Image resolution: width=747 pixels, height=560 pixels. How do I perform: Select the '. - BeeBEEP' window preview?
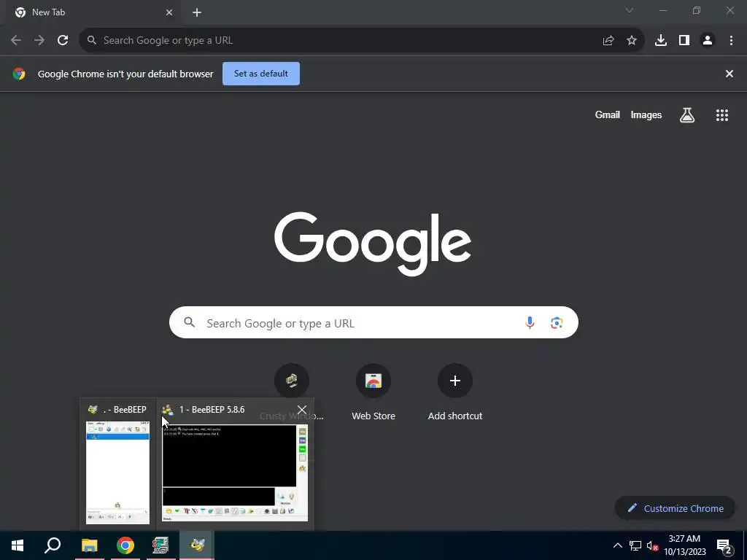(117, 464)
